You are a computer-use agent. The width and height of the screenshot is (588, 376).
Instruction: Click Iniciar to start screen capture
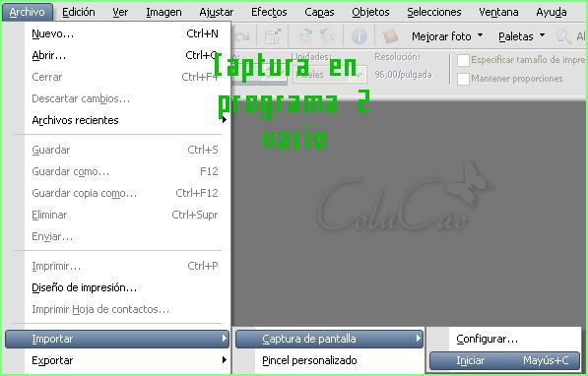tap(504, 360)
